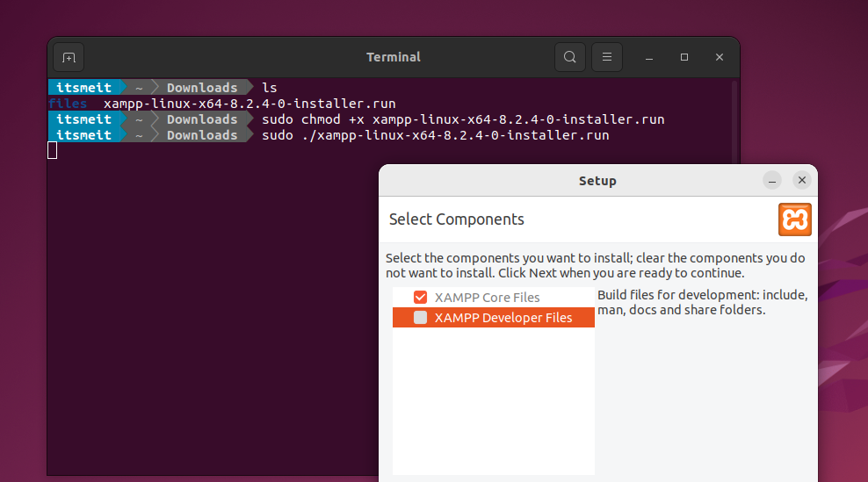Uncheck the XAMPP Core Files checkbox

[421, 298]
